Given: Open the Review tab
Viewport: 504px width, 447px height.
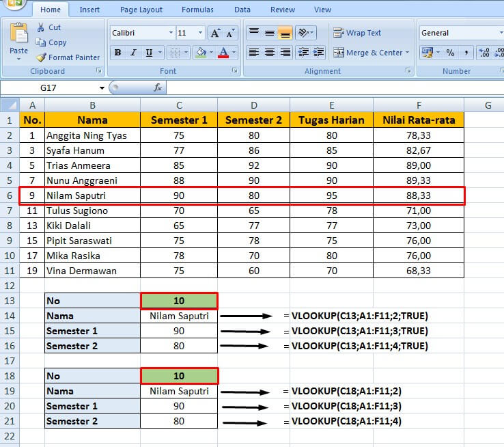Looking at the screenshot, I should point(283,10).
